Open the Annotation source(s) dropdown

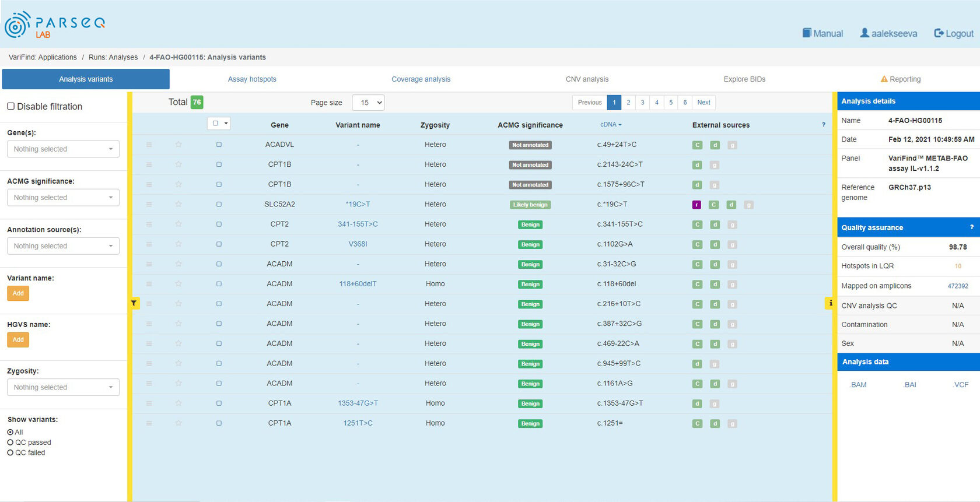tap(63, 245)
